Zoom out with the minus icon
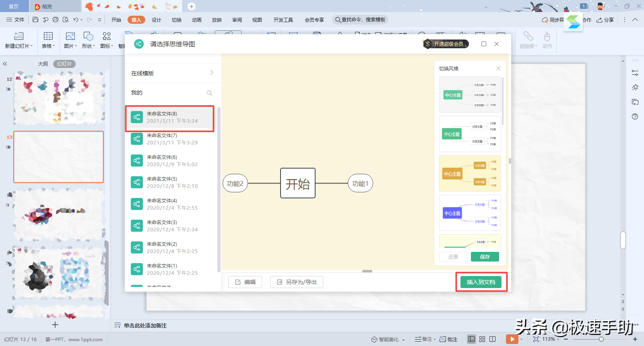 click(x=566, y=339)
